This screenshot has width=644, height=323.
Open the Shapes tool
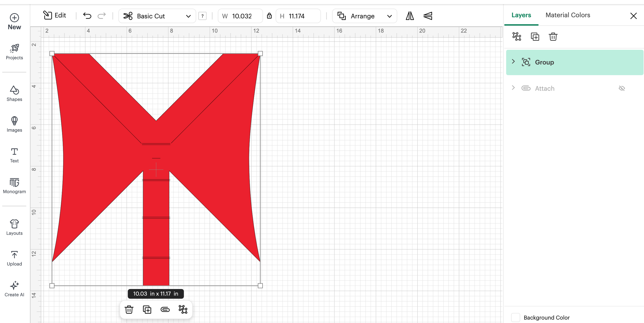(14, 94)
